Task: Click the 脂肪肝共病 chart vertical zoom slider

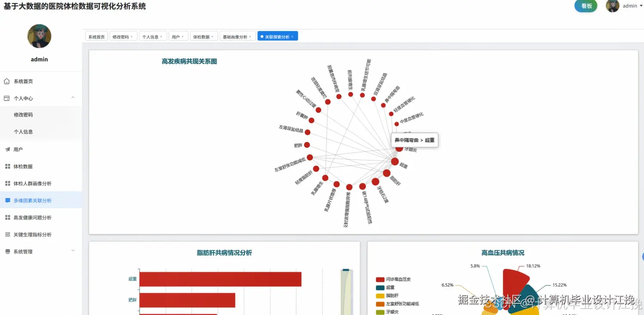Action: (x=347, y=292)
